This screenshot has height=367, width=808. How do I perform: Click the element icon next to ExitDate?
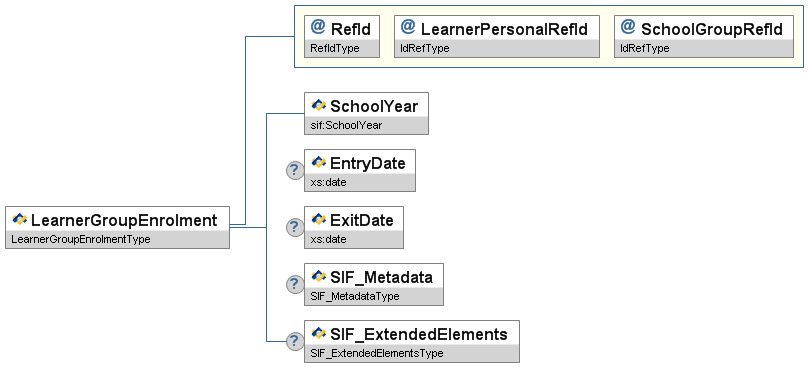click(x=319, y=220)
